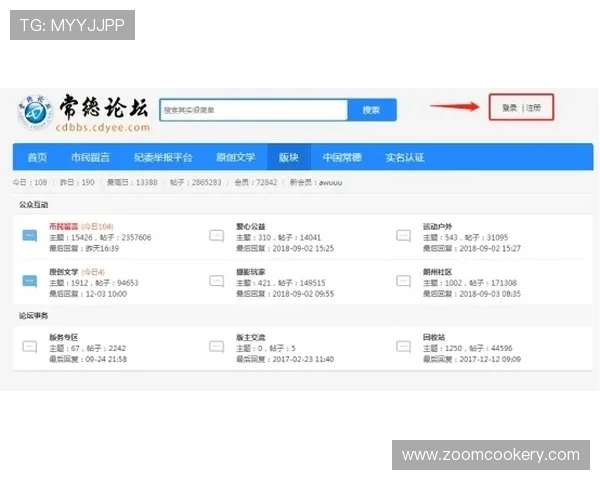
Task: Click the 常德论坛 globe logo
Action: click(x=36, y=113)
